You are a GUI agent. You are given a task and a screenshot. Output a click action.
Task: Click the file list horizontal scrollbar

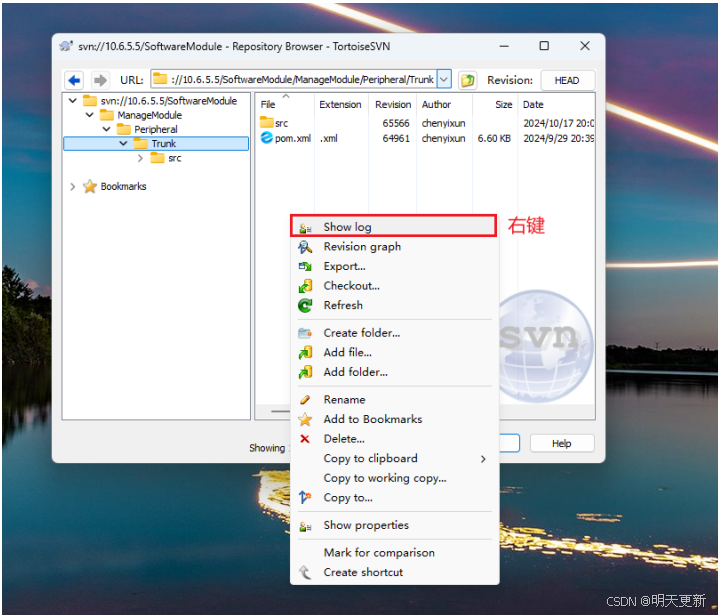coord(279,411)
